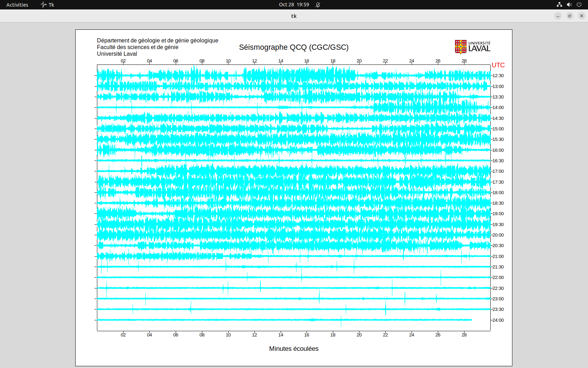Click the 17:00 time label
588x368 pixels.
(498, 171)
